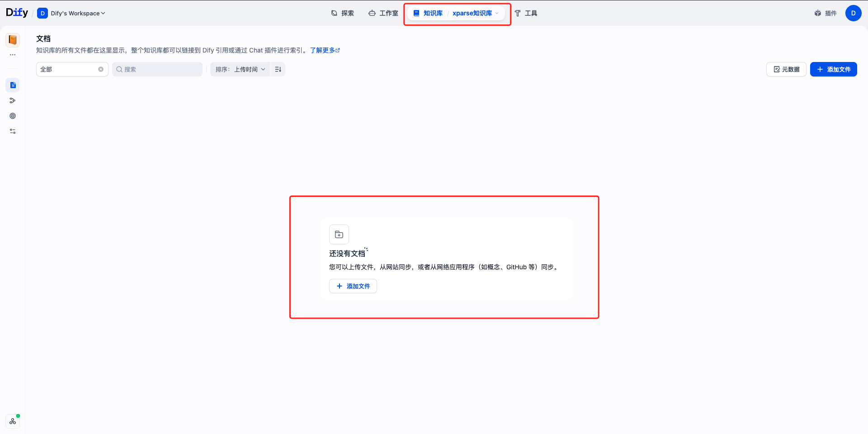868x434 pixels.
Task: Open the 探索 section
Action: [343, 13]
